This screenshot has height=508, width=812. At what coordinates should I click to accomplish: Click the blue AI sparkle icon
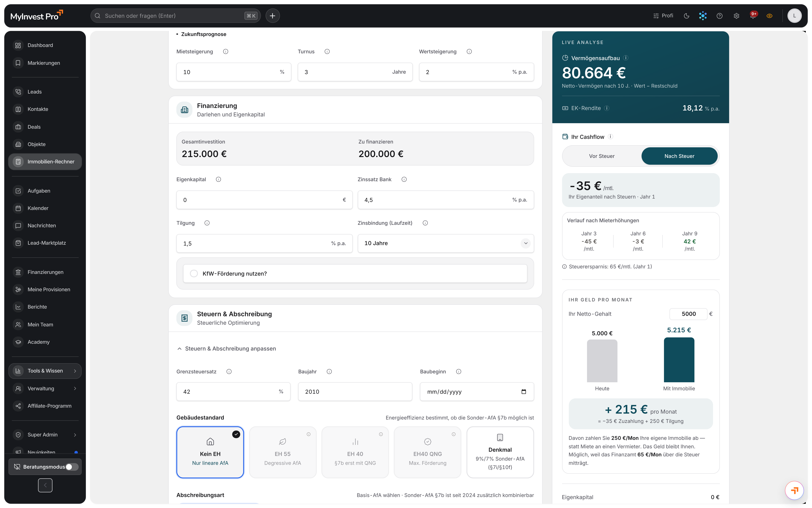(x=703, y=16)
